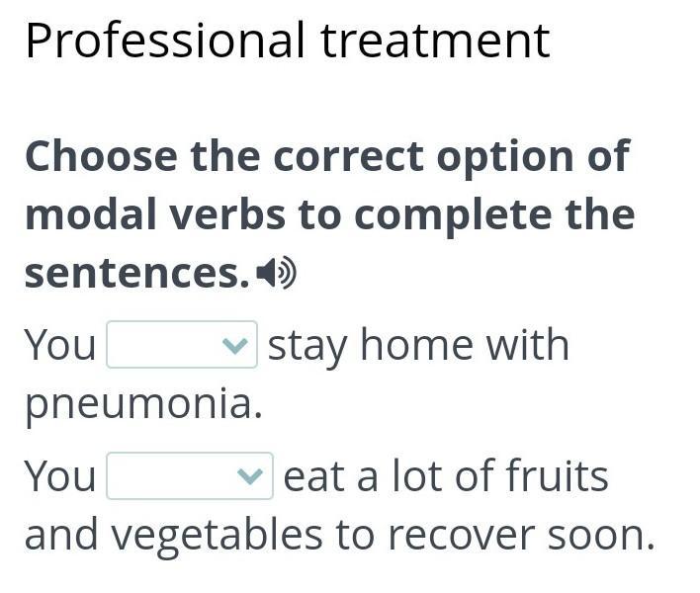This screenshot has width=700, height=593.
Task: Click the chevron arrow in the first sentence dropdown
Action: [234, 346]
